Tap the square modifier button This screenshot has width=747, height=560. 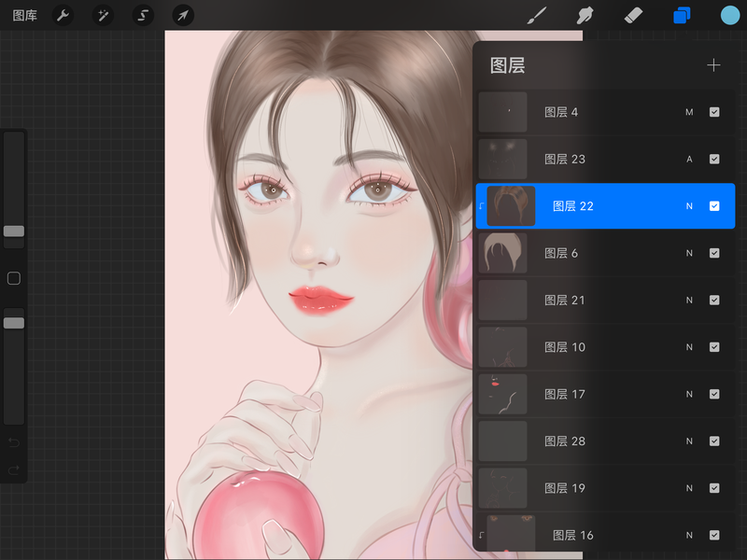(14, 278)
